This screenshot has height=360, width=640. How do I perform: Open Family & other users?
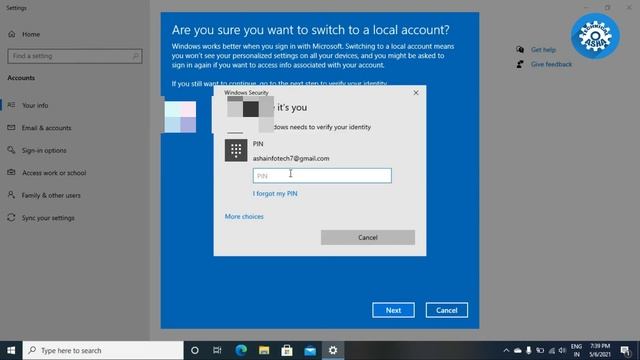tap(51, 195)
